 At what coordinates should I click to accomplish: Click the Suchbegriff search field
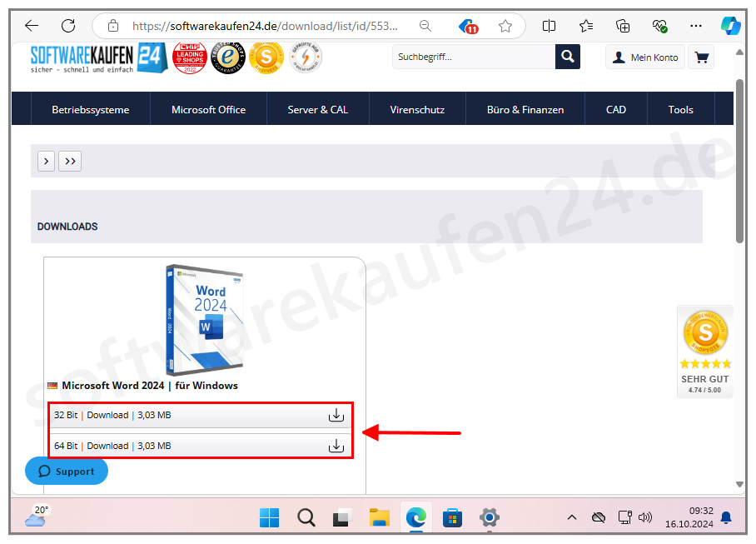[x=474, y=57]
